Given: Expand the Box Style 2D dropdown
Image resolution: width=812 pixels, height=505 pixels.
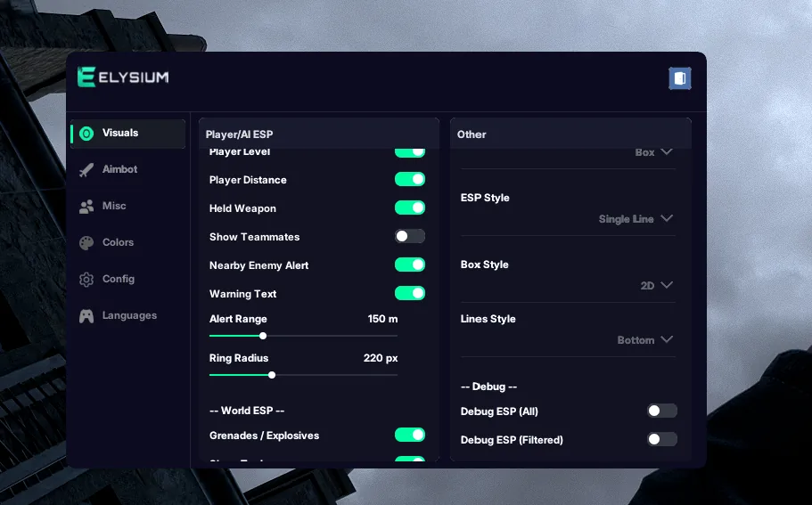Looking at the screenshot, I should 657,286.
